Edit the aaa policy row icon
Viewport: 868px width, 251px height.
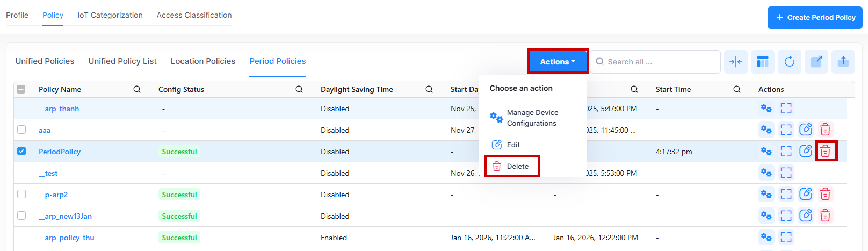pos(805,130)
